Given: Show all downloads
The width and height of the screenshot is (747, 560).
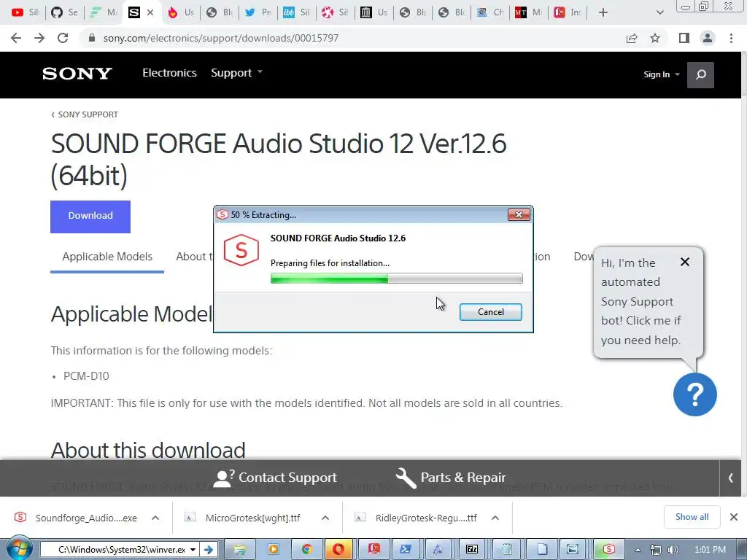Looking at the screenshot, I should [x=692, y=517].
